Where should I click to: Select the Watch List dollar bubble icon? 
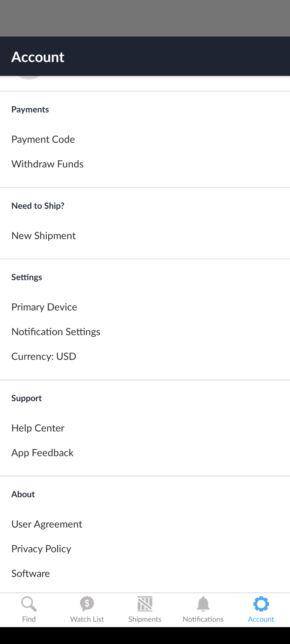point(87,604)
